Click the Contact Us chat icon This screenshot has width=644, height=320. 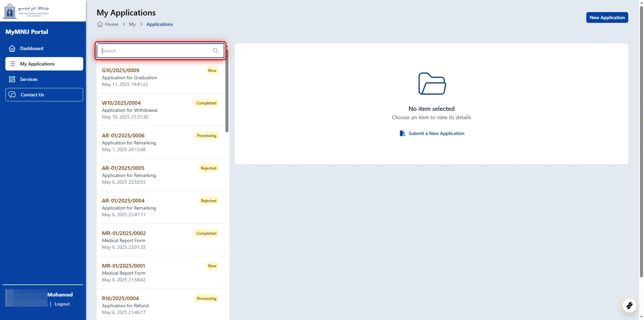click(x=12, y=95)
